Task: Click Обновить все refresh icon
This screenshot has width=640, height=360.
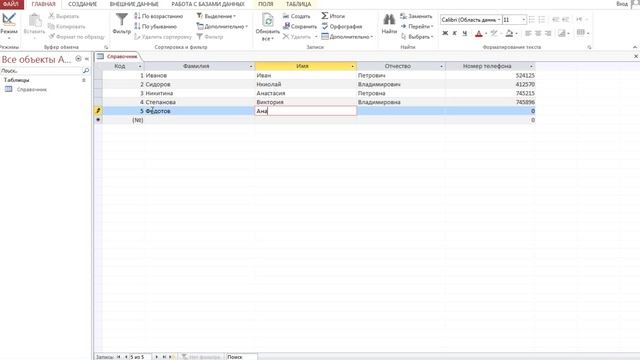Action: tap(267, 20)
